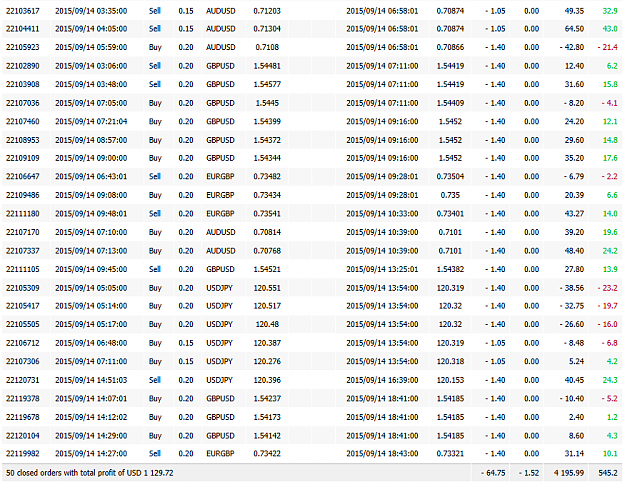Select order ticket 22106647
The height and width of the screenshot is (487, 625).
(23, 177)
